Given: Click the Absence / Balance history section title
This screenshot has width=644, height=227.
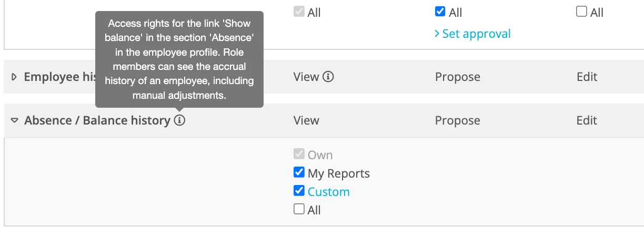Looking at the screenshot, I should tap(97, 121).
